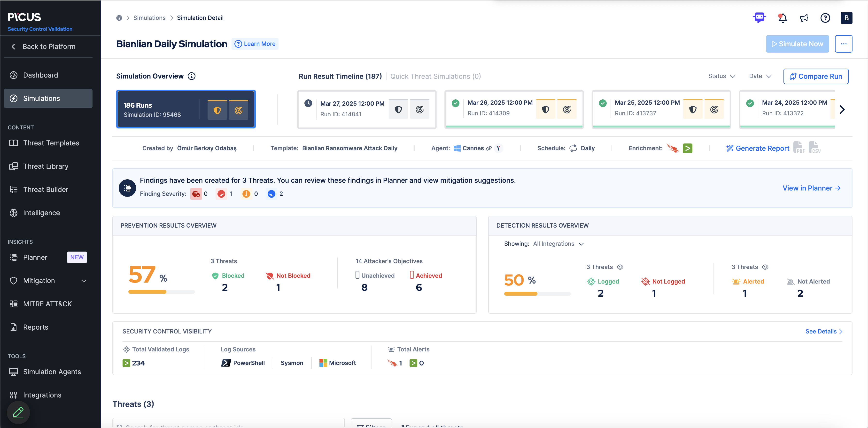Click the green pencil edit button
Image resolution: width=868 pixels, height=428 pixels.
(x=18, y=412)
